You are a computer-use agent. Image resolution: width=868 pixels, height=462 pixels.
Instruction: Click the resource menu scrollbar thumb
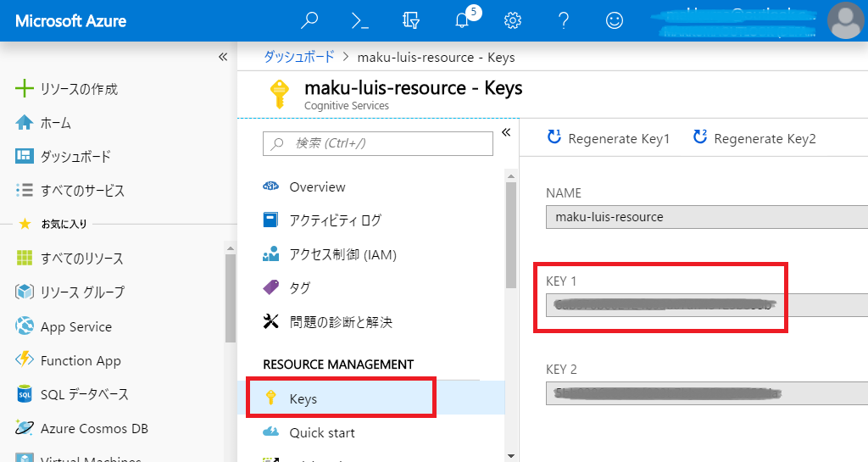coord(511,235)
